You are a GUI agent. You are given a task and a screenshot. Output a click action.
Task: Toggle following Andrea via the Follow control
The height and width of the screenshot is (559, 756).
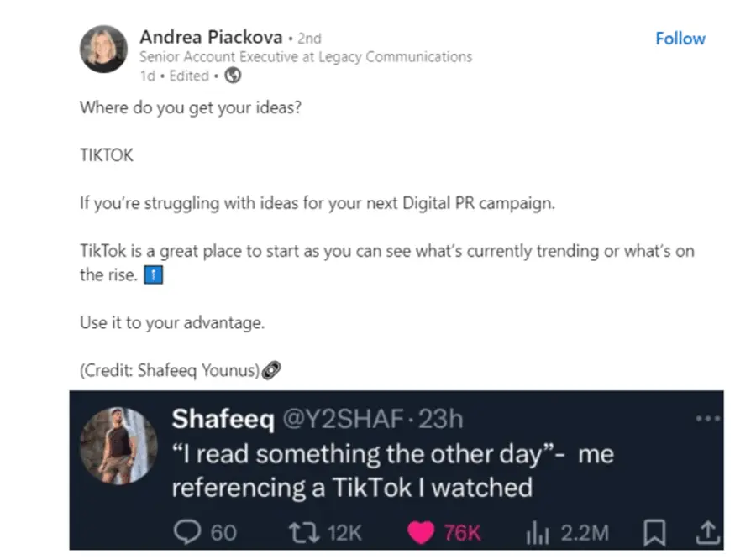[x=680, y=39]
